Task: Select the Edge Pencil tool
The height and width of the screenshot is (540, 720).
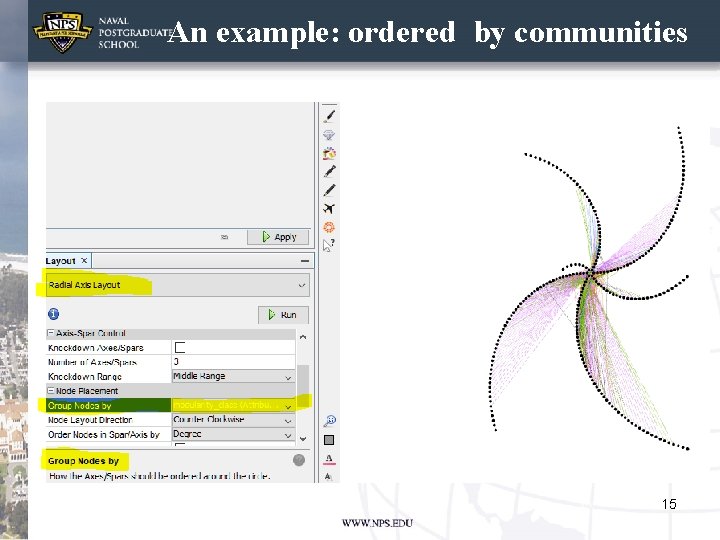Action: point(329,190)
